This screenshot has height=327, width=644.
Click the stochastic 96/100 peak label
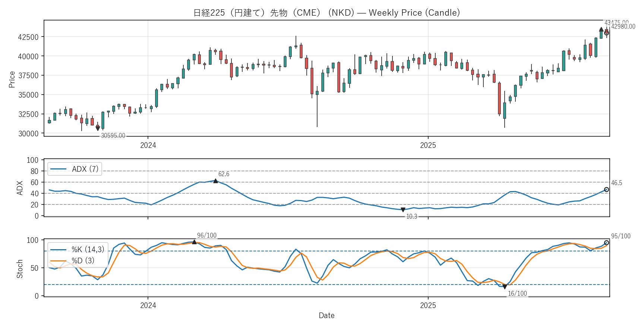[x=206, y=235]
